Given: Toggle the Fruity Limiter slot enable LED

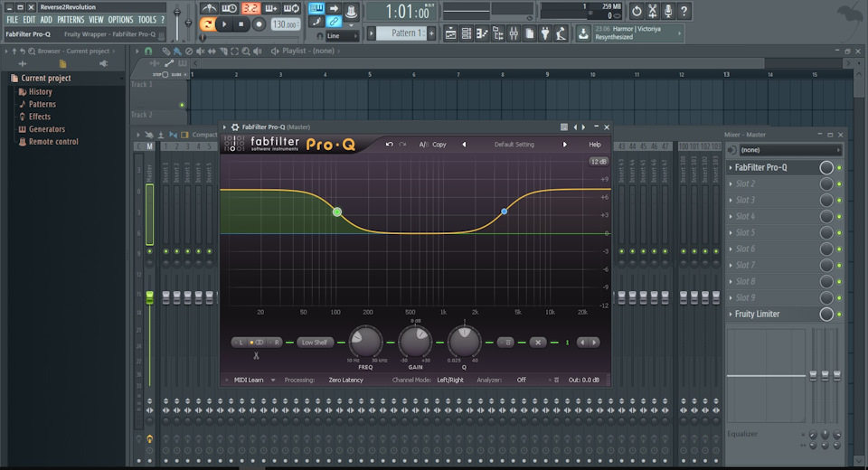Looking at the screenshot, I should tap(839, 315).
